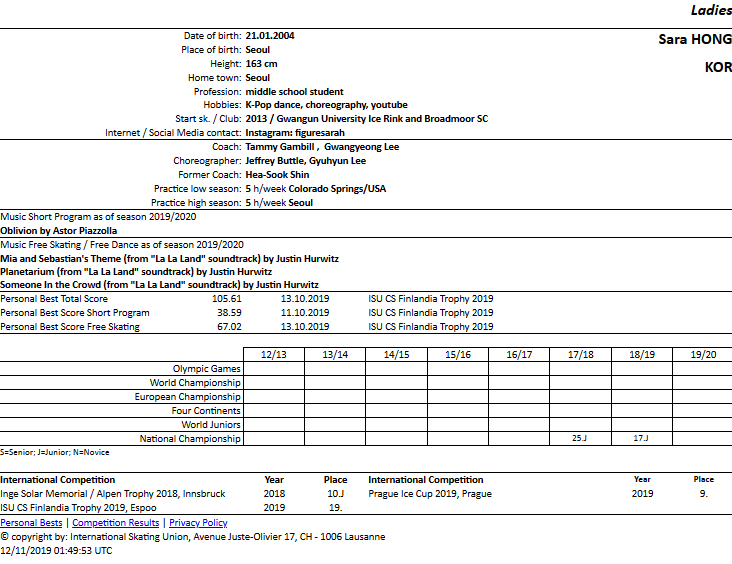Click the Inge Solar Memorial competition entry

pyautogui.click(x=113, y=494)
